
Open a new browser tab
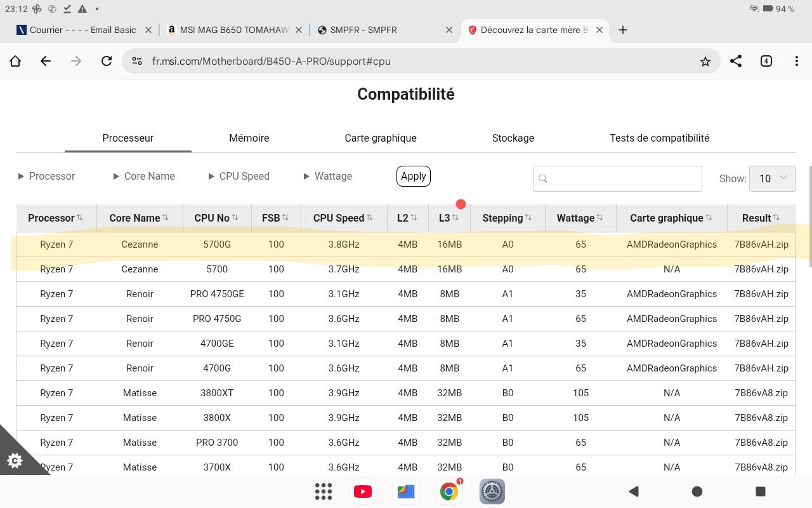(623, 30)
